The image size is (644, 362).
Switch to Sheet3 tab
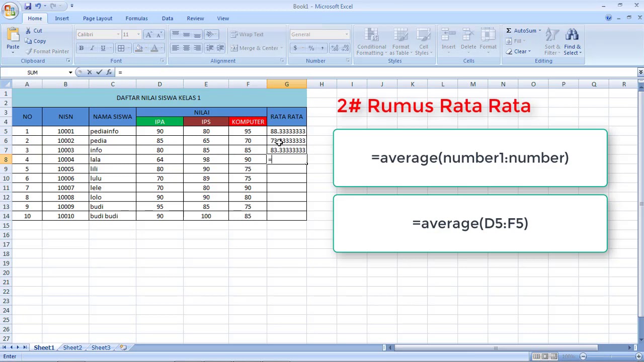click(x=101, y=348)
